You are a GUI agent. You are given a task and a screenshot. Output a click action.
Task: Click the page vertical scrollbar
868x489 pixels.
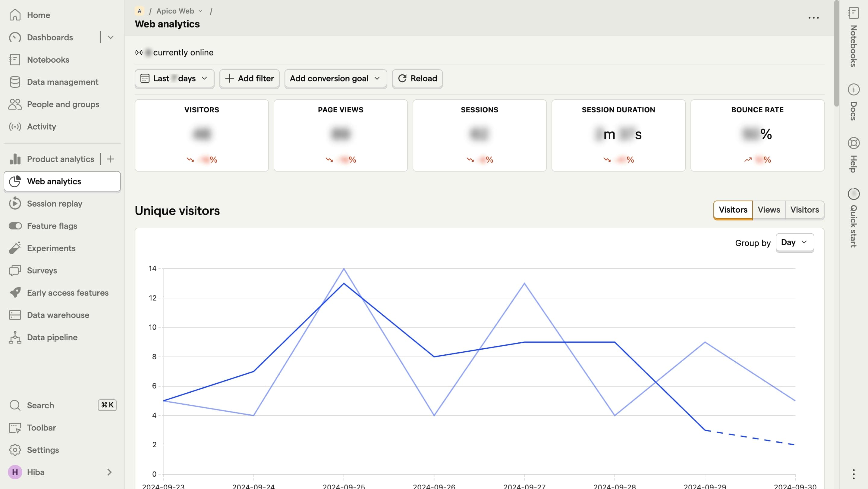click(836, 54)
